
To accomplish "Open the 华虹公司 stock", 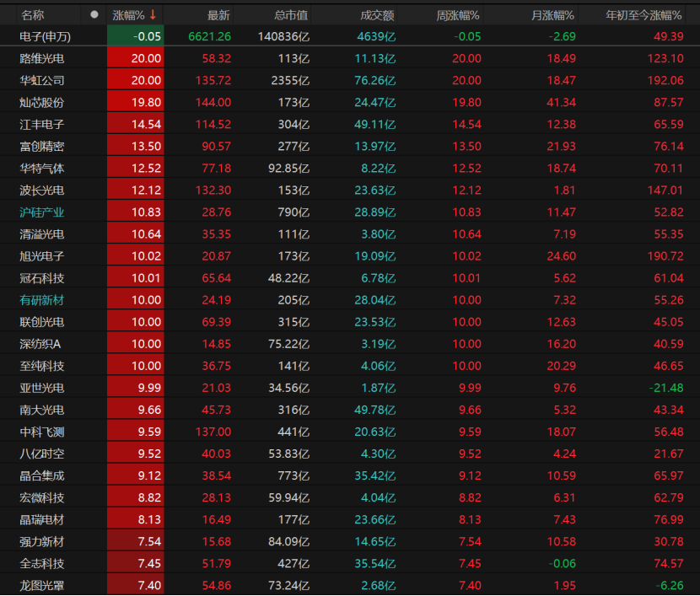I will [x=42, y=80].
